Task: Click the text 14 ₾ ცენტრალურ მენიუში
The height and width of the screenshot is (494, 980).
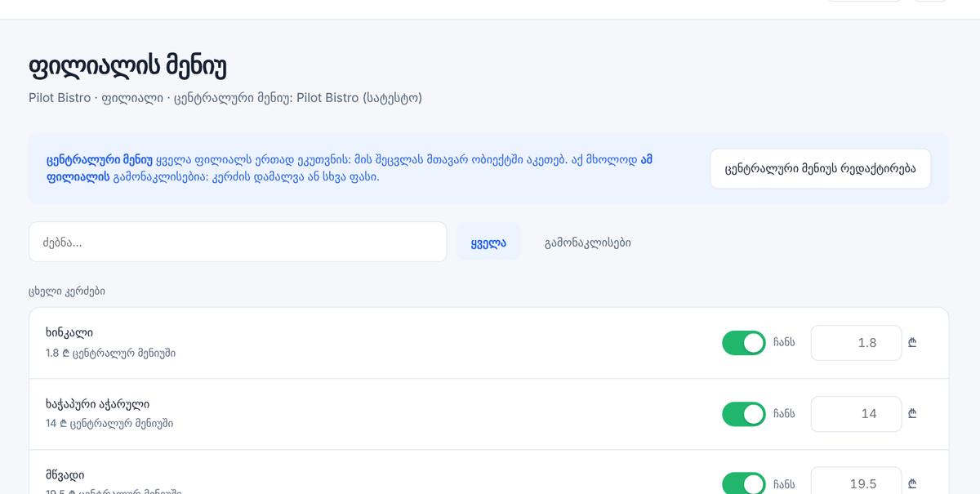Action: pyautogui.click(x=109, y=424)
